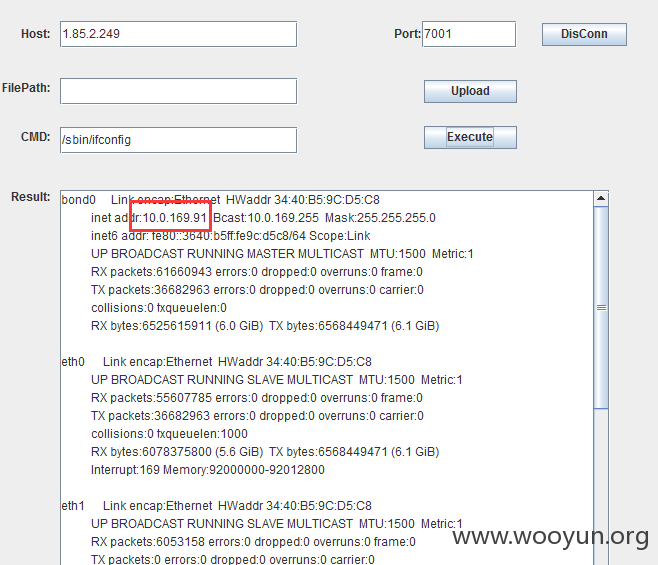Viewport: 658px width, 565px height.
Task: Click the Bcast:10.0.169.255 value
Action: [x=266, y=218]
